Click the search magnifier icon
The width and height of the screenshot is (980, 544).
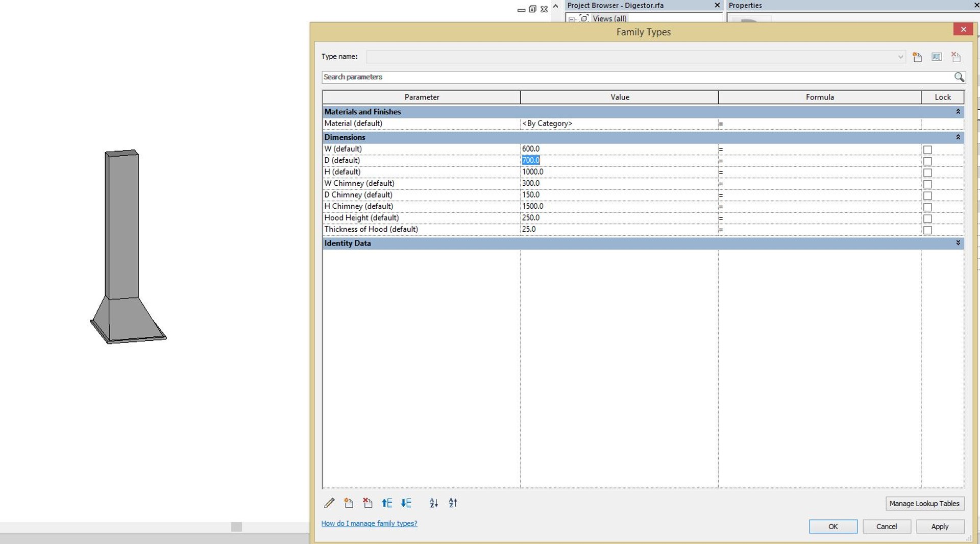tap(959, 77)
